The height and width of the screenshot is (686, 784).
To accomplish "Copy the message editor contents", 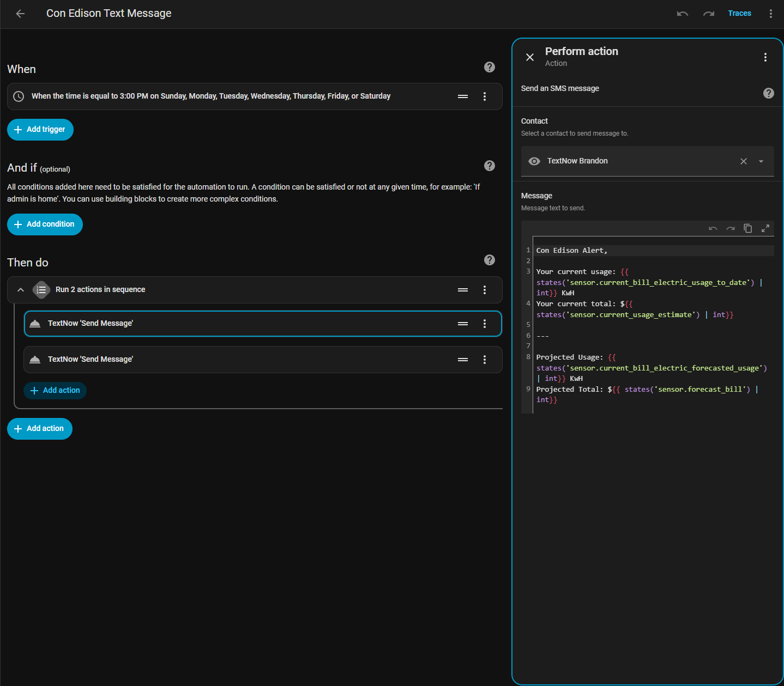I will [747, 228].
